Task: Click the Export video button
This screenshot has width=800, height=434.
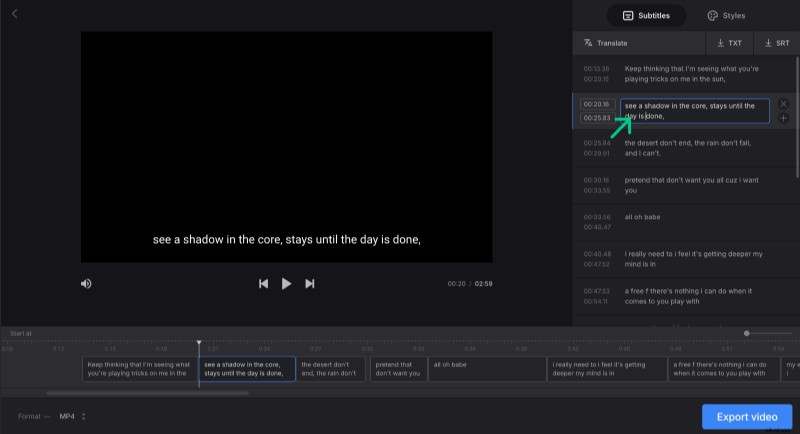Action: click(x=747, y=416)
